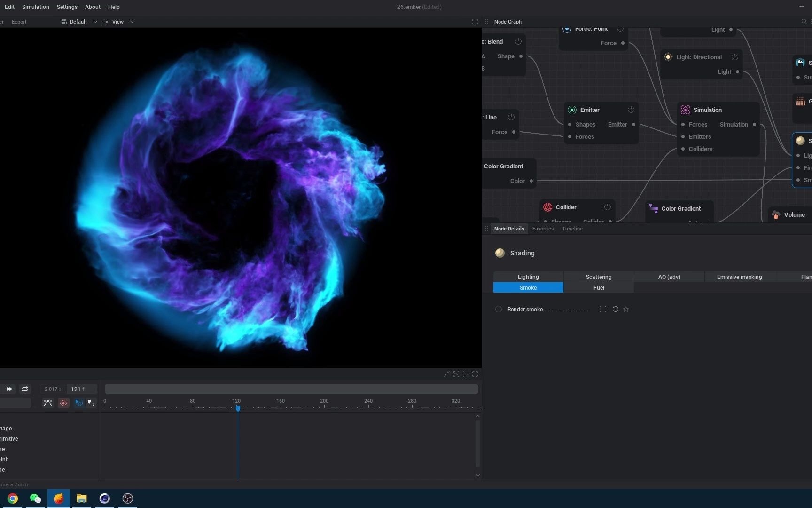
Task: Maximize the viewport with the fullscreen icon
Action: (x=475, y=22)
